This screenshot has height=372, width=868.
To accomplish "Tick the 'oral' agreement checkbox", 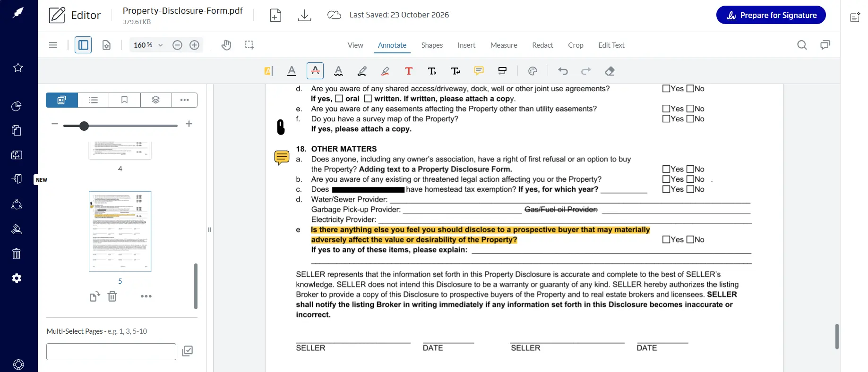I will (x=339, y=99).
